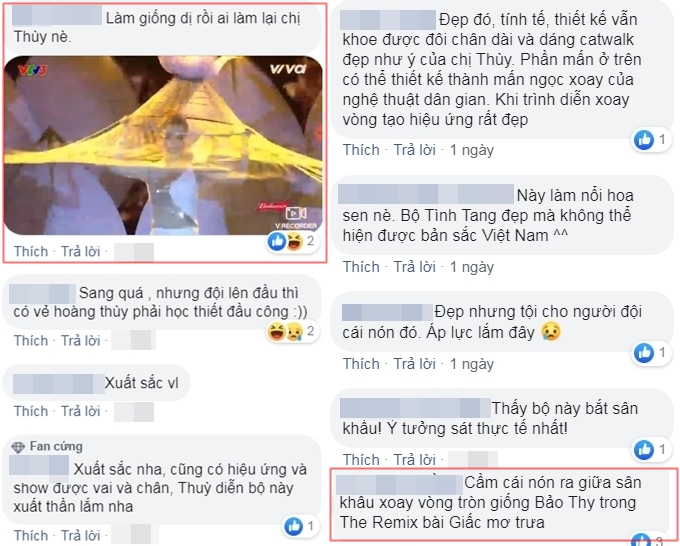Click crying-laughing reactions on 'Sang quá' comment

tap(293, 332)
